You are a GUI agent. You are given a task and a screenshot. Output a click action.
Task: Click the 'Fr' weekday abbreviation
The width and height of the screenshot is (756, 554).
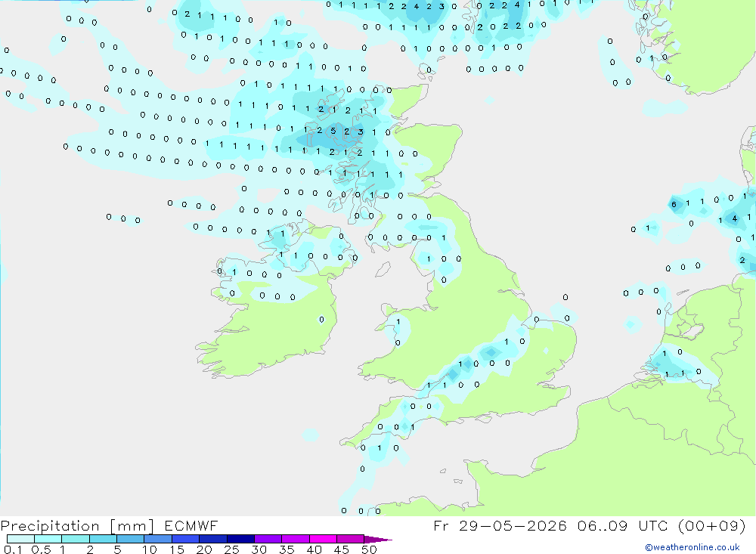[x=441, y=525]
